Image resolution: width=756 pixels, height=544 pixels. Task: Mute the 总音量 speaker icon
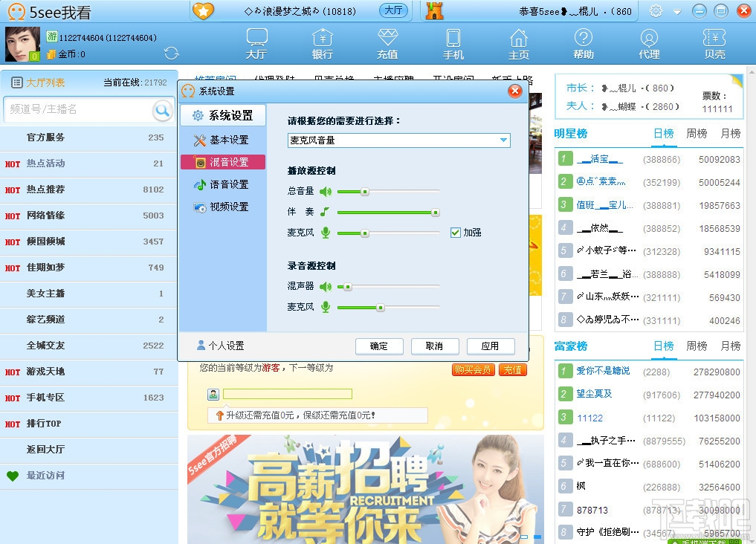(325, 191)
